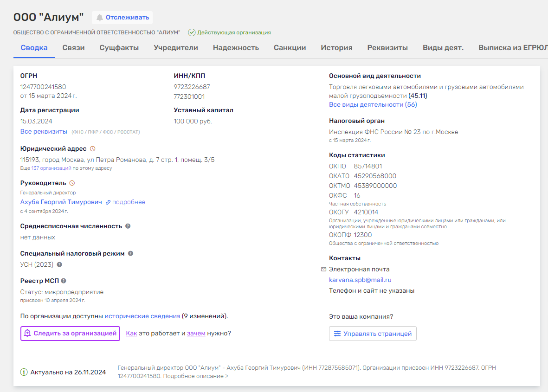
Task: Open Все виды деятельности (56) link
Action: coord(373,104)
